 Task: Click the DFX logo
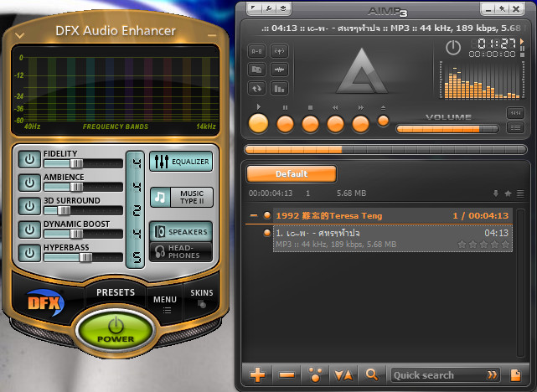(45, 302)
